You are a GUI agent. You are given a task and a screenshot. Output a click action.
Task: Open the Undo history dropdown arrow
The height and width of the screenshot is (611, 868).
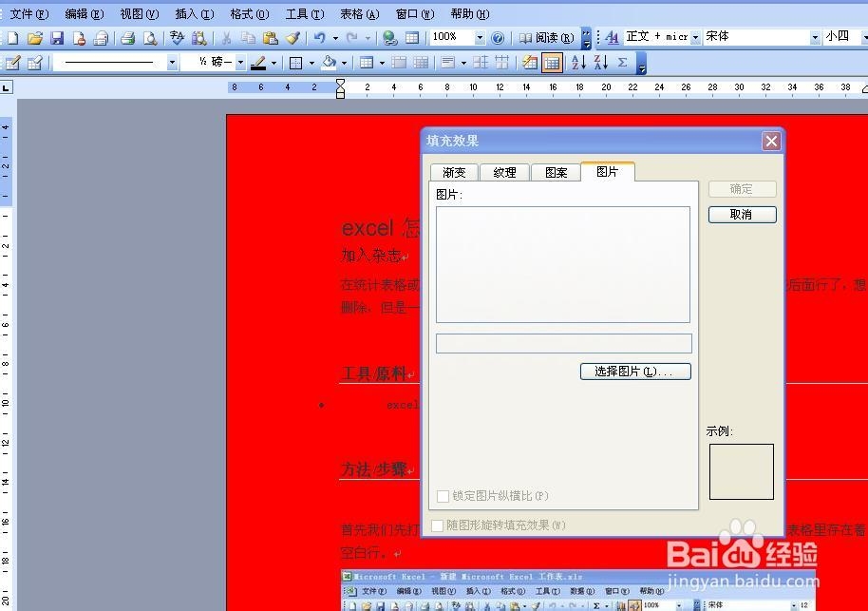tap(335, 38)
